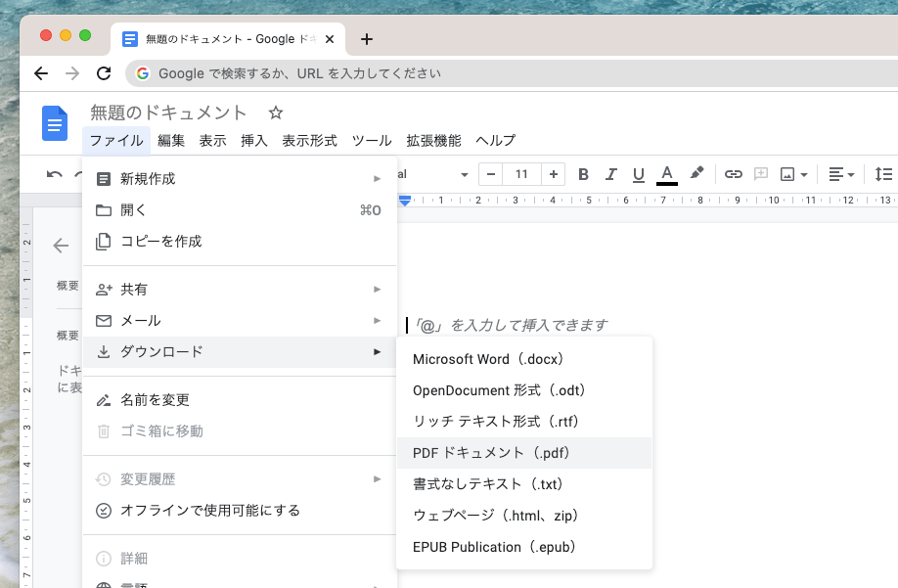Click the document body placeholder text
Viewport: 898px width, 588px height.
click(510, 325)
